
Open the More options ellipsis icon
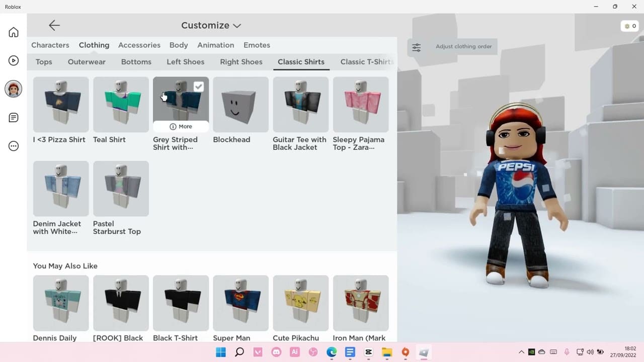tap(14, 146)
